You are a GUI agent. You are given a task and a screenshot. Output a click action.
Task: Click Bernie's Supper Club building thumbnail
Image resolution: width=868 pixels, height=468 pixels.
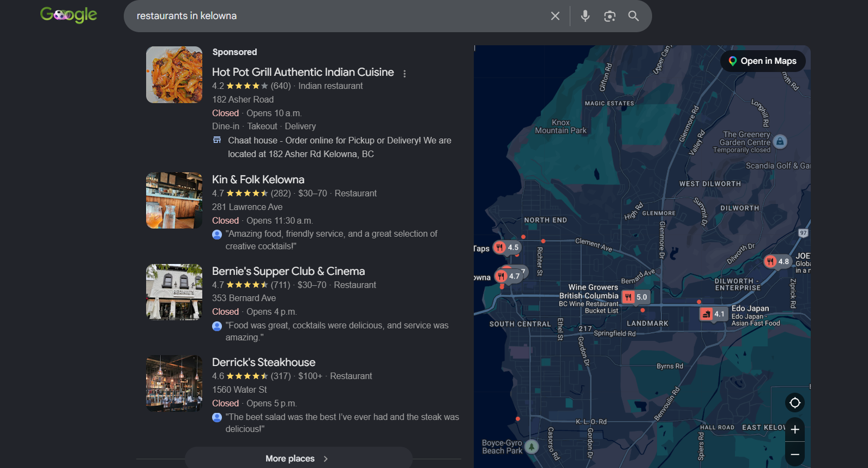pos(174,292)
